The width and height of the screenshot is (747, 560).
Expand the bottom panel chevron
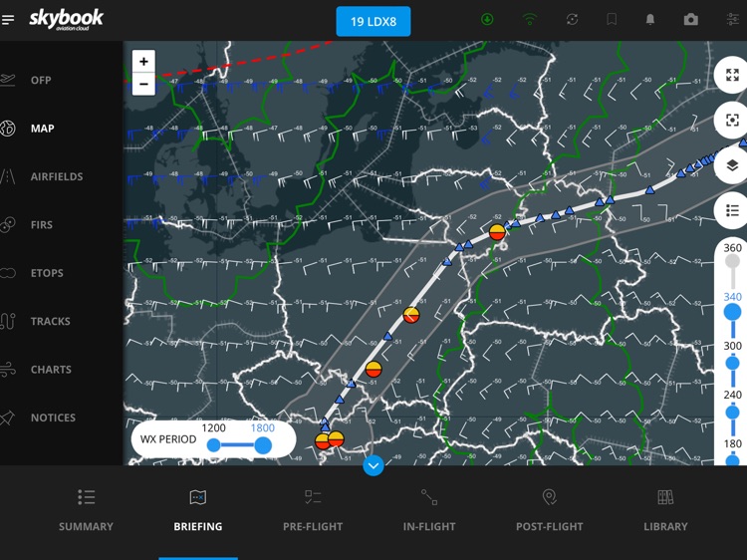point(373,465)
